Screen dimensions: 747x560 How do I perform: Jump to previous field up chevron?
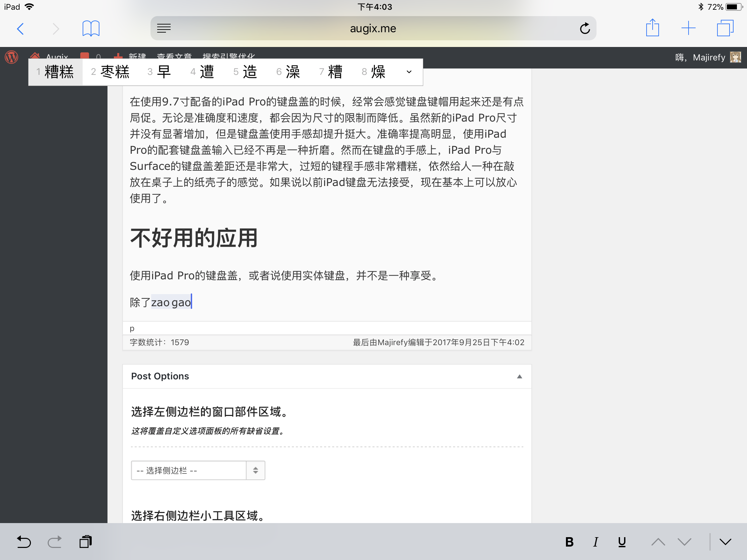tap(658, 542)
